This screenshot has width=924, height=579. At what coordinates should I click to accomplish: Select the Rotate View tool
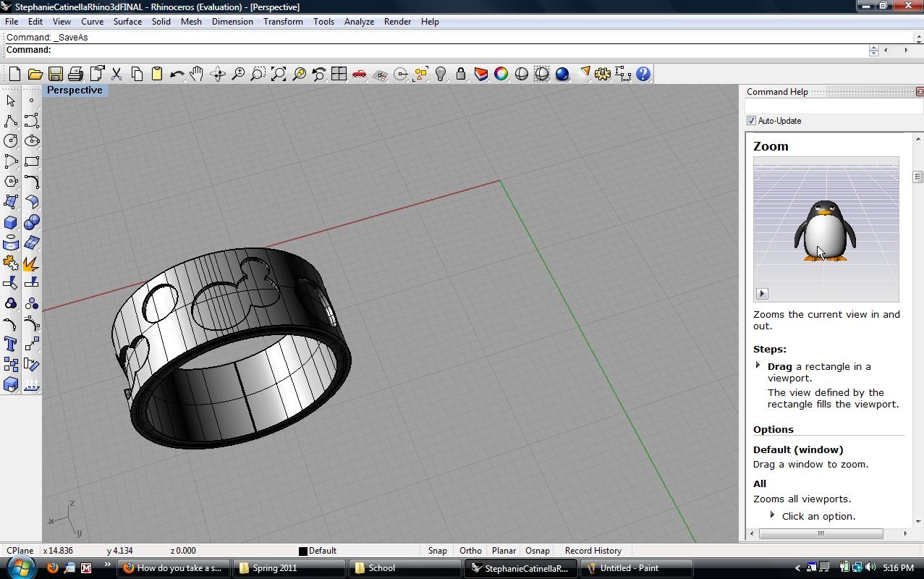point(217,74)
